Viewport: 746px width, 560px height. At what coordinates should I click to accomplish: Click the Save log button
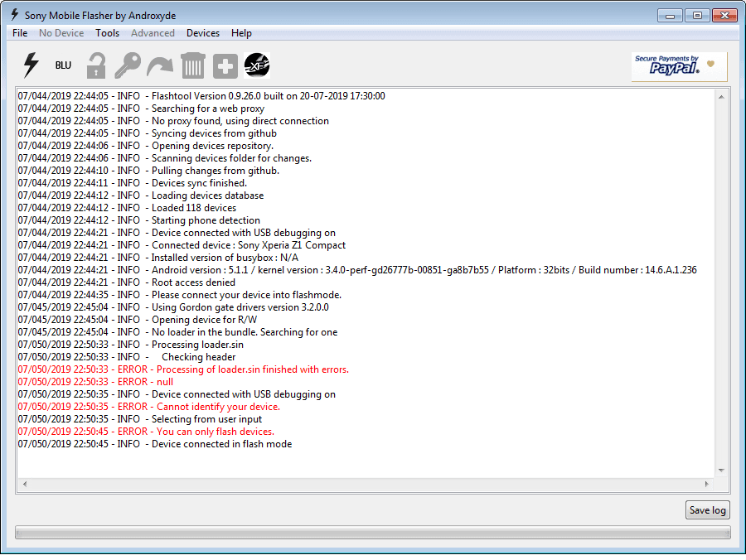(x=708, y=510)
